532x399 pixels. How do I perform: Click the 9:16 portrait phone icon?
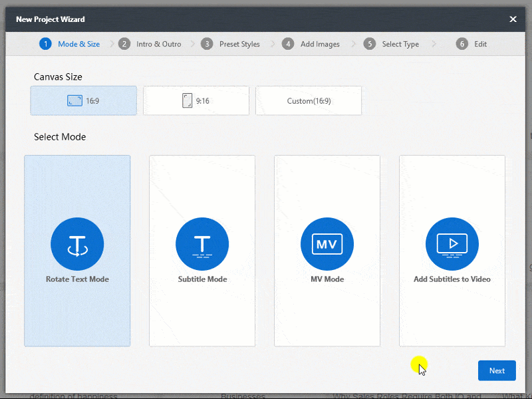tap(186, 100)
